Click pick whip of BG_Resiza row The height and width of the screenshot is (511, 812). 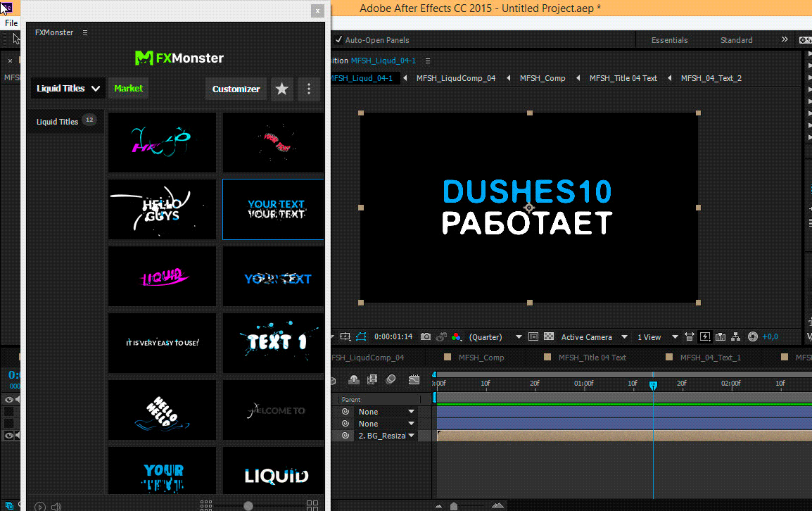(345, 435)
